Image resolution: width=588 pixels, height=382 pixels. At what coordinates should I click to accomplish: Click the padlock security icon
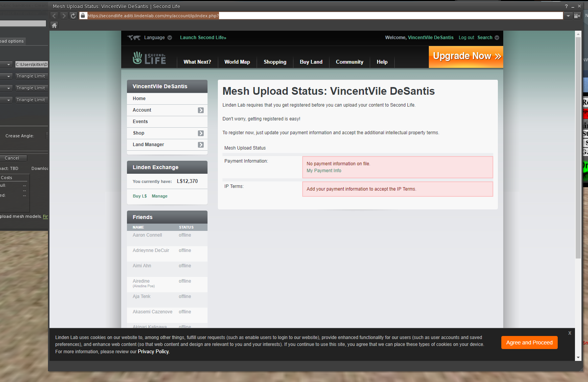point(83,16)
